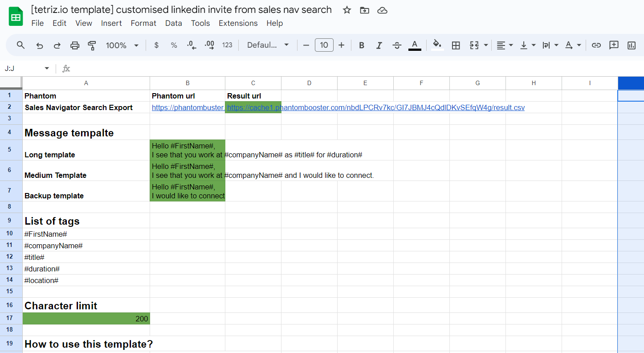Screen dimensions: 644x353
Task: Open the cache1 result.csv link
Action: pos(376,107)
